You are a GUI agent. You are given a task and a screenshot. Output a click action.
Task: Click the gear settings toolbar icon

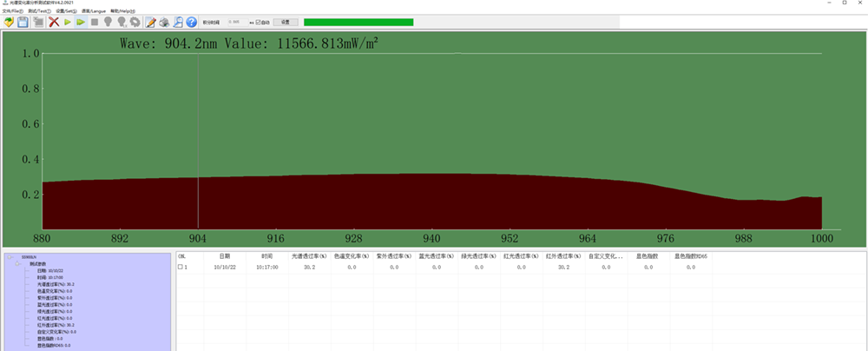pyautogui.click(x=135, y=22)
